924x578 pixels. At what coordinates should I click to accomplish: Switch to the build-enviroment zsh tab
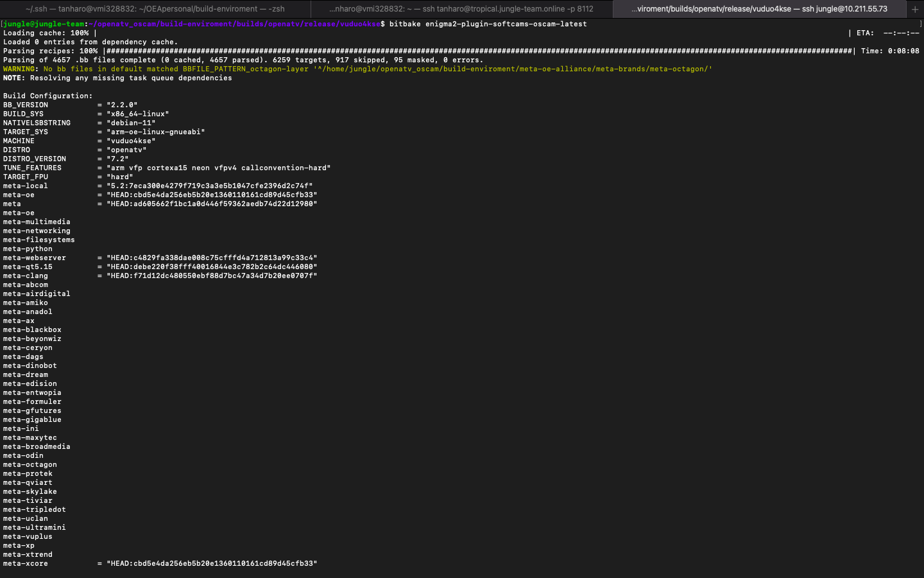155,9
